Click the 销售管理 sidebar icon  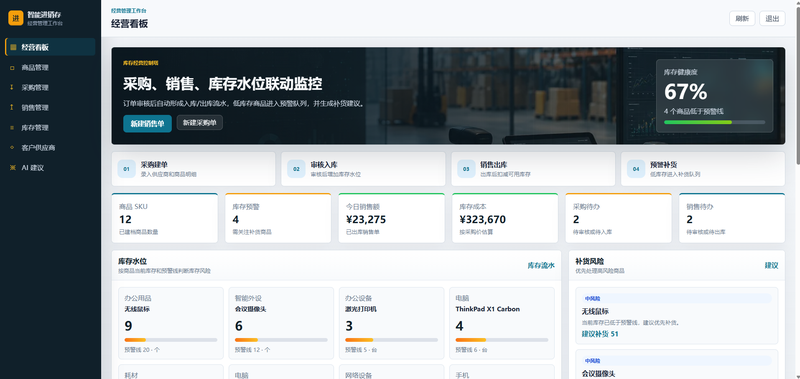[13, 107]
